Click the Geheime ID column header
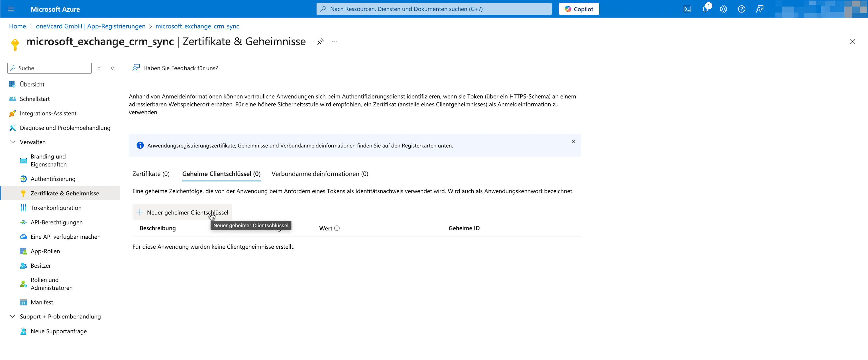Viewport: 868px width, 360px height. click(464, 228)
